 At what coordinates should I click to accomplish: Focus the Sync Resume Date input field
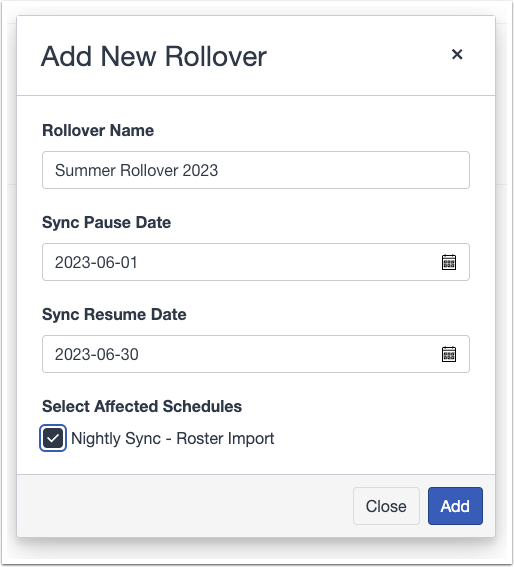tap(256, 354)
